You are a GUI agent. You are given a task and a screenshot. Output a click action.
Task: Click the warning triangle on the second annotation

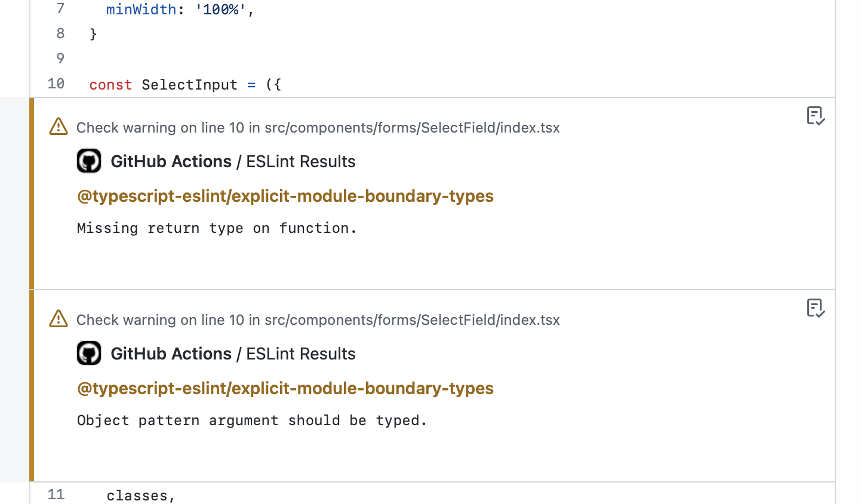tap(58, 319)
